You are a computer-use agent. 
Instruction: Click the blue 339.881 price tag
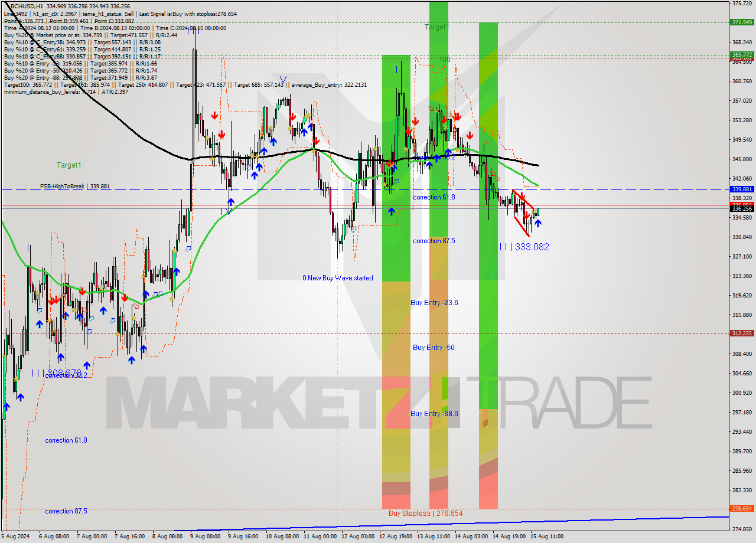pyautogui.click(x=742, y=189)
